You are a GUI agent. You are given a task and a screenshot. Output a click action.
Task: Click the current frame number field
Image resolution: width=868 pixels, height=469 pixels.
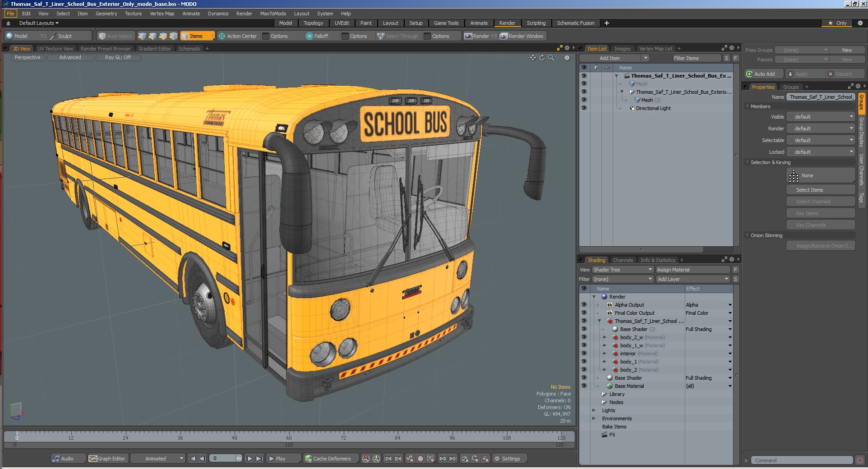[222, 459]
